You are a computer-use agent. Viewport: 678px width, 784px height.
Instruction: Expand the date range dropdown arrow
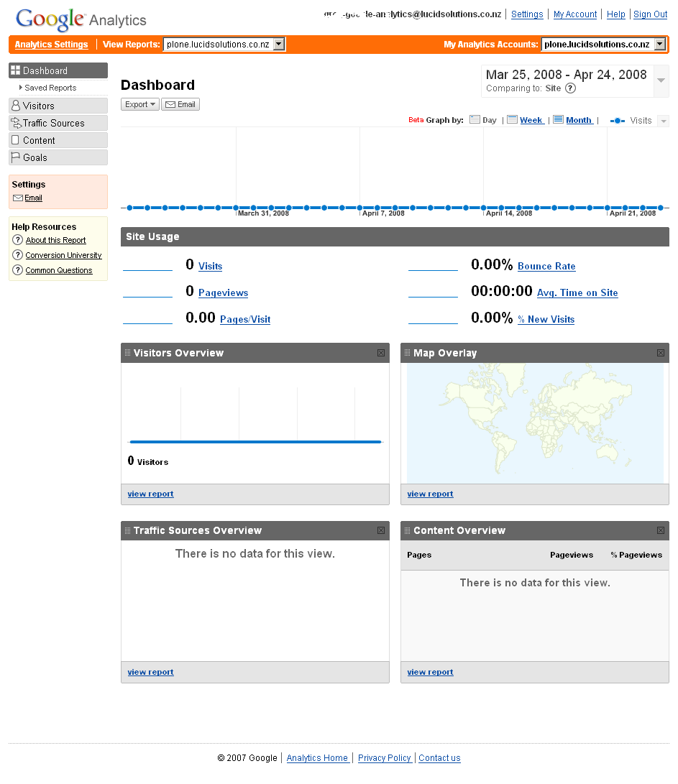tap(661, 80)
